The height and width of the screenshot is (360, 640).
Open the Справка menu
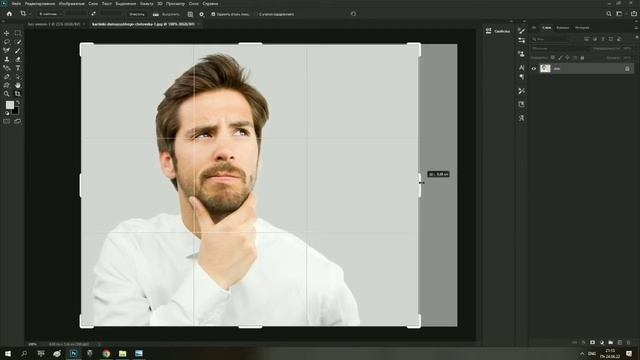click(x=211, y=4)
